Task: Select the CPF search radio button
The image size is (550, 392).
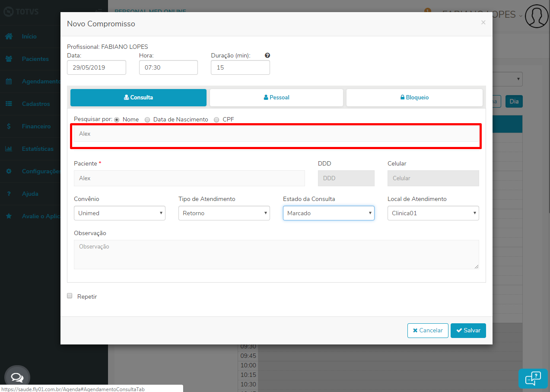Action: 216,120
